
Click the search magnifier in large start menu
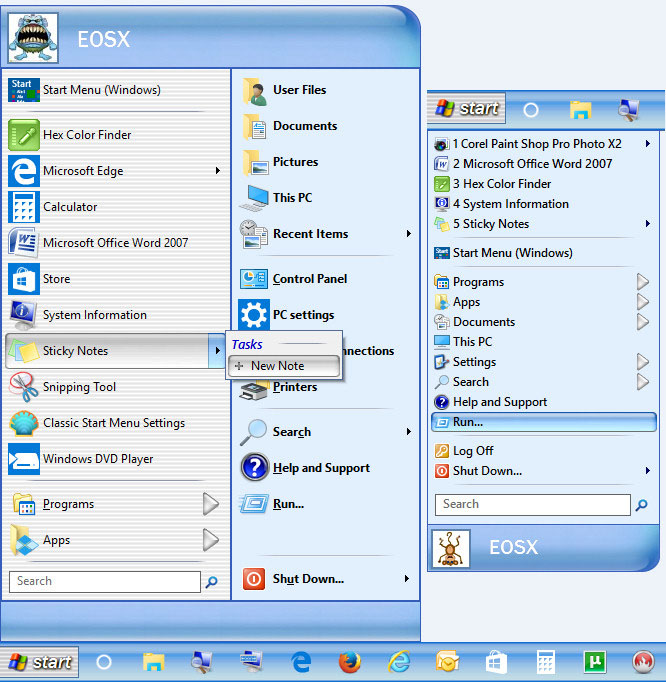click(211, 582)
